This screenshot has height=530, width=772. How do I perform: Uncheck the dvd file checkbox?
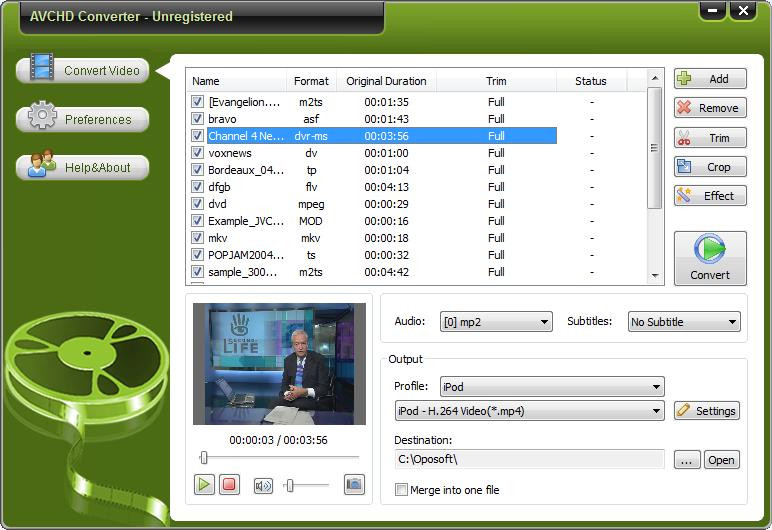[197, 204]
